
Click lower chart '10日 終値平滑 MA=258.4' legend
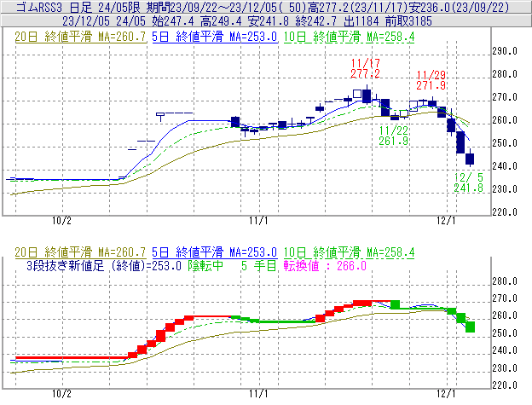point(350,252)
